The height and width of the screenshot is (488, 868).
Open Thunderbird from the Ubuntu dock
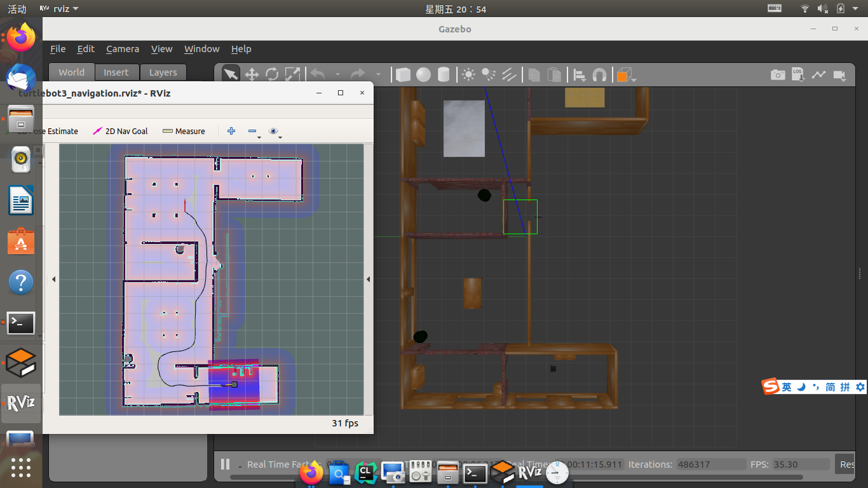pos(21,78)
